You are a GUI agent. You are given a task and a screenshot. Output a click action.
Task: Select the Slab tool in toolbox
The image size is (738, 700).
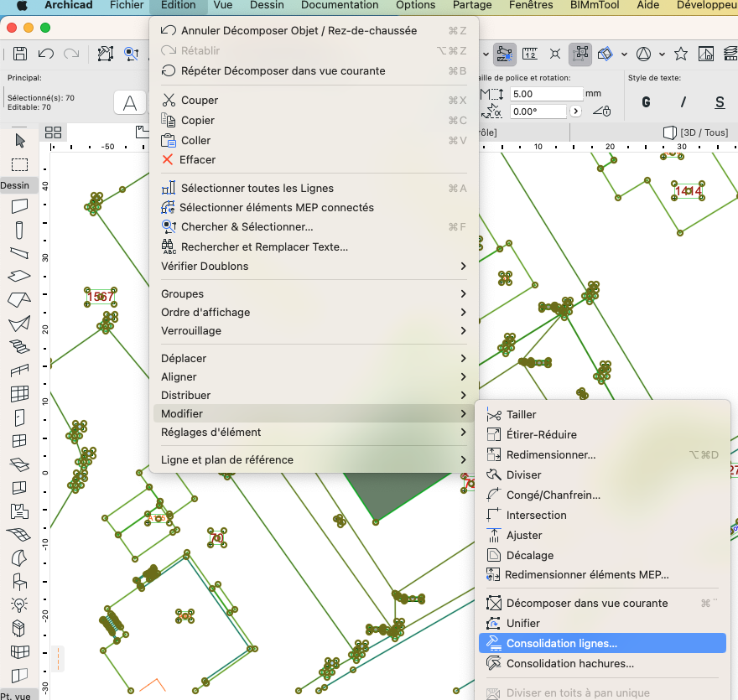pyautogui.click(x=19, y=276)
